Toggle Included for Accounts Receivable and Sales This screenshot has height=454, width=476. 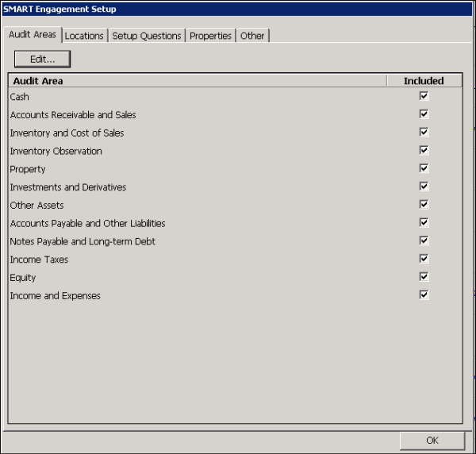tap(424, 114)
